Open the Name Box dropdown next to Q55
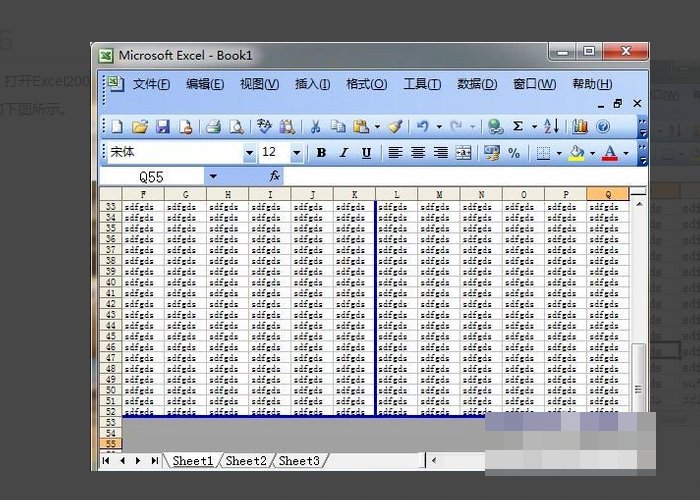This screenshot has width=700, height=500. (x=212, y=176)
